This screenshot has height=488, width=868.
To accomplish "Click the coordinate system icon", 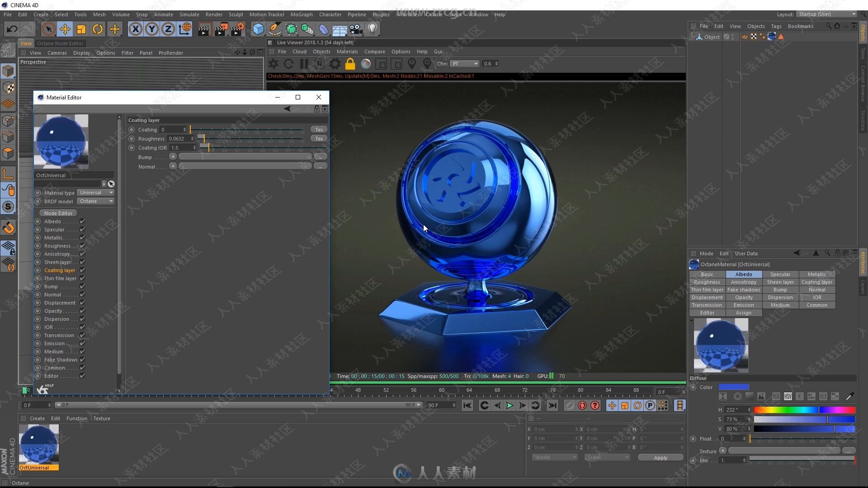I will pos(185,29).
